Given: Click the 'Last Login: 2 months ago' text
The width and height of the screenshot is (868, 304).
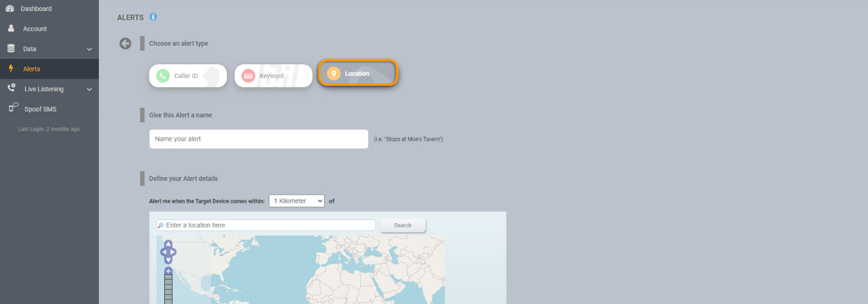Looking at the screenshot, I should [49, 129].
